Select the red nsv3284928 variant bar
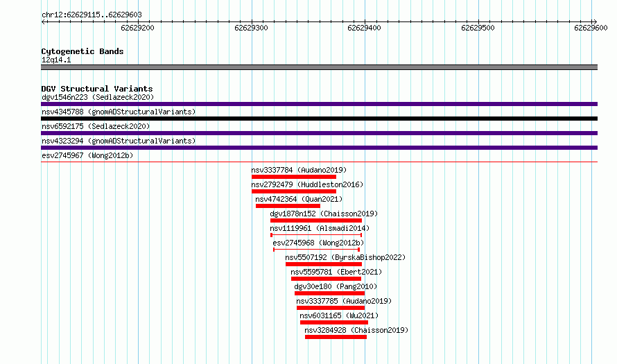This screenshot has height=364, width=617. click(336, 337)
